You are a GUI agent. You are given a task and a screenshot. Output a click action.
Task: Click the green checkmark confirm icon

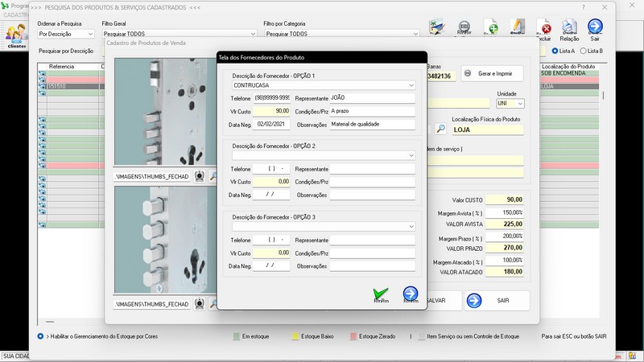pyautogui.click(x=381, y=294)
